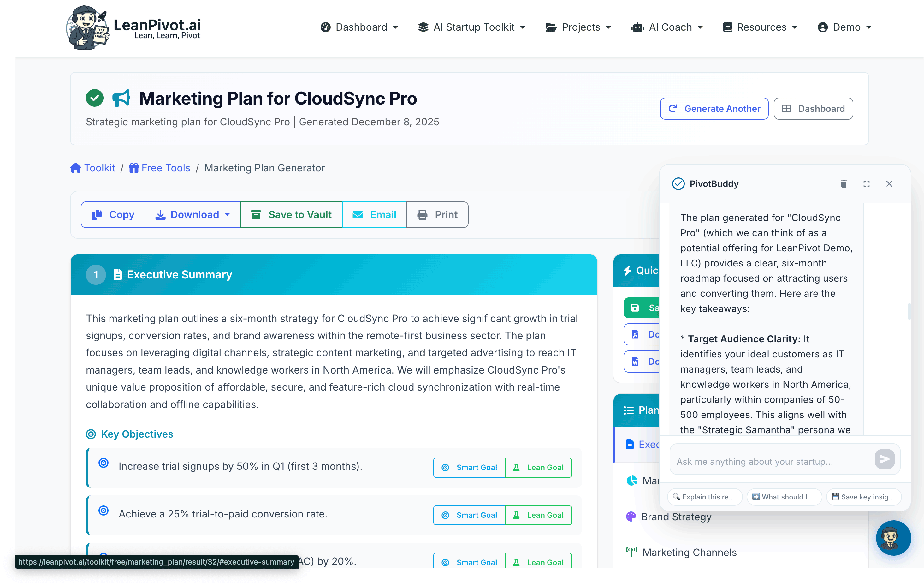
Task: Click the Toolkit home icon in breadcrumb
Action: pos(76,168)
